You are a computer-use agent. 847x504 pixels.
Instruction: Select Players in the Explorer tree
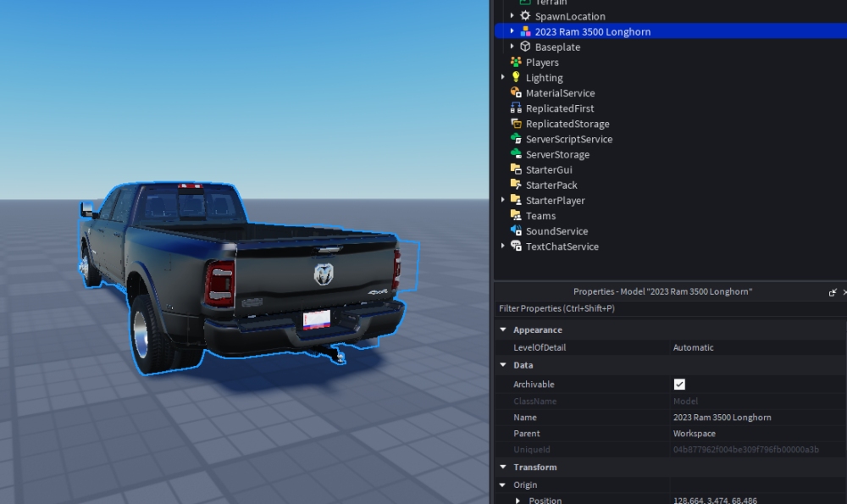coord(542,62)
